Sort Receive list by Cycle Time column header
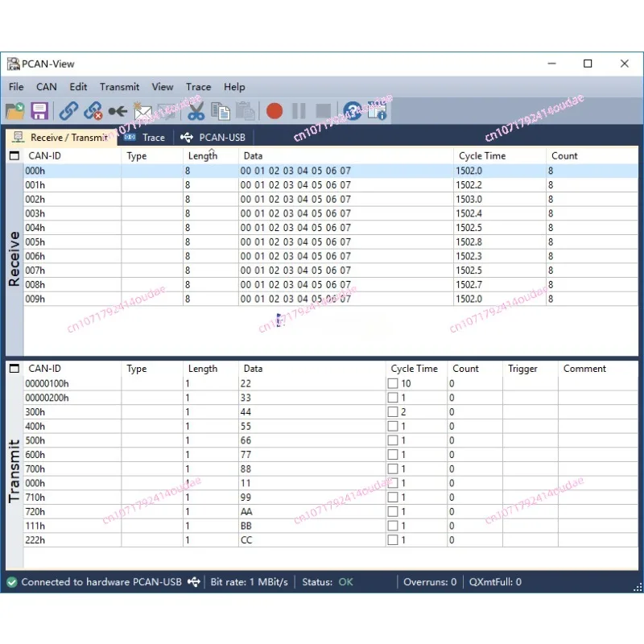The width and height of the screenshot is (644, 644). 500,155
